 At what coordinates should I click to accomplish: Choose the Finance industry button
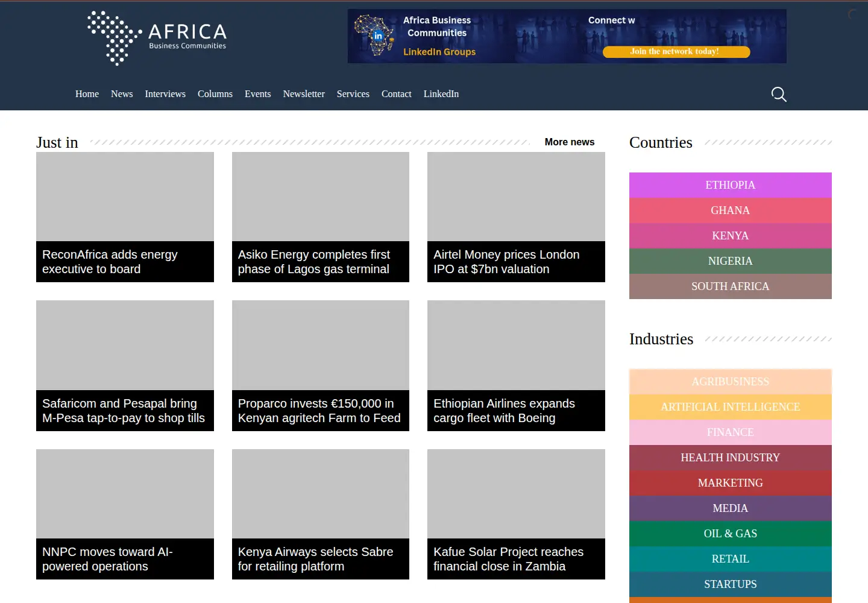click(731, 432)
